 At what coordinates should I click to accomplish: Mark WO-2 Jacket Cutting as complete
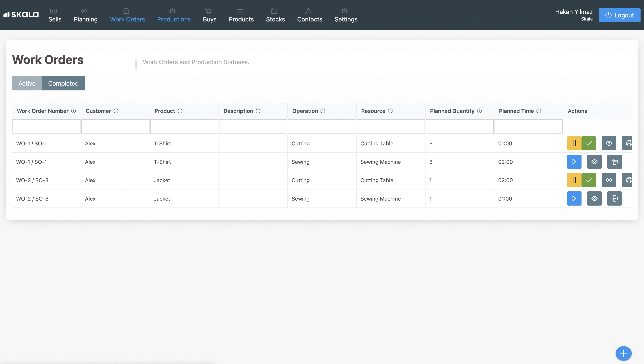(x=588, y=180)
